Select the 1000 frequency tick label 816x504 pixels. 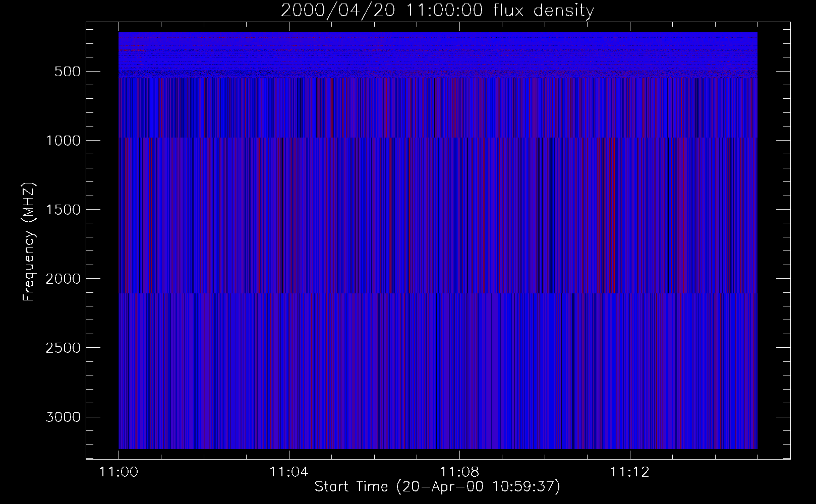[63, 141]
